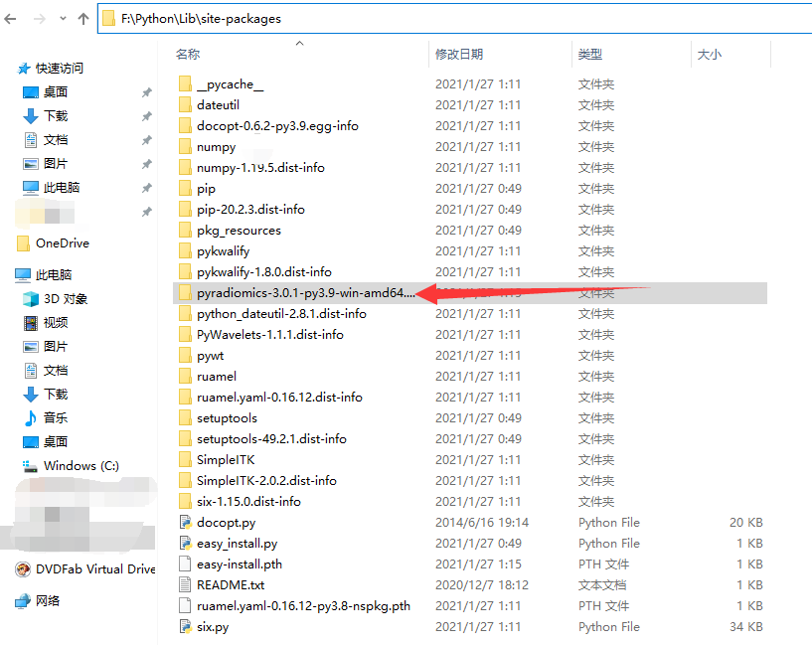Open the recent locations dropdown beside forward arrow
The height and width of the screenshot is (645, 812).
pos(62,17)
